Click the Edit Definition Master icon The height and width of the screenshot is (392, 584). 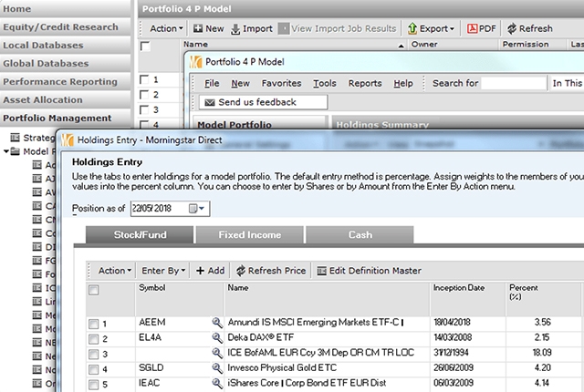(x=321, y=271)
